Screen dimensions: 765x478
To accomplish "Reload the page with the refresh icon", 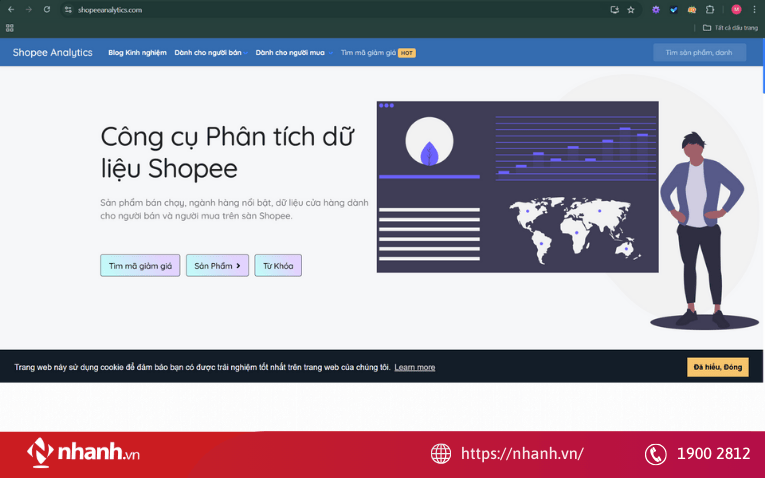I will coord(47,9).
